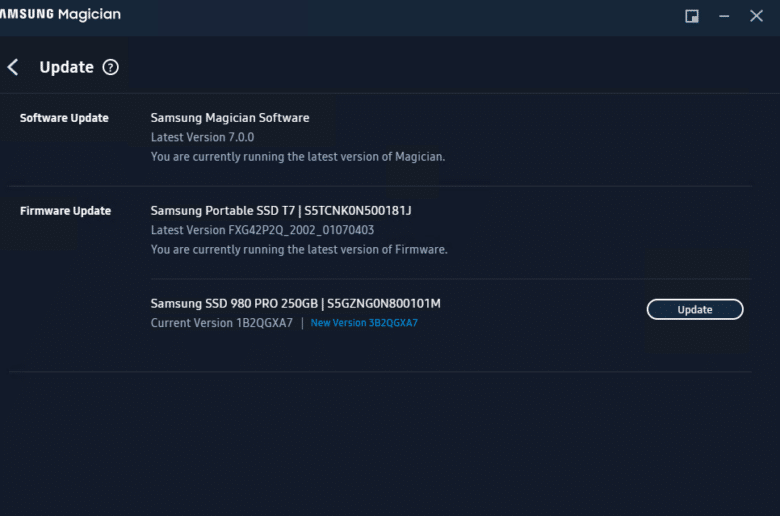Click the Latest Version 7.0.0 text
The image size is (780, 516).
202,137
